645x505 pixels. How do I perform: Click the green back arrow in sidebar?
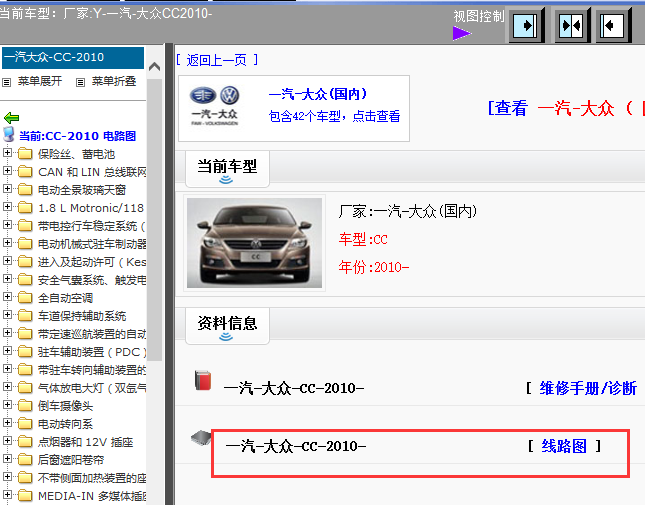11,118
